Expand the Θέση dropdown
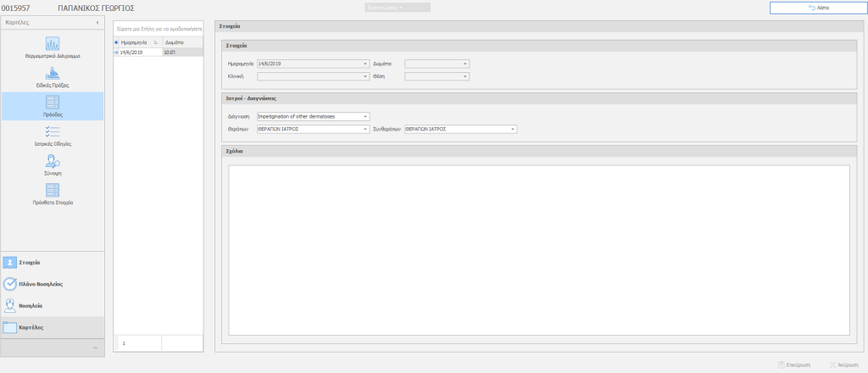Viewport: 868px width, 373px height. tap(465, 76)
